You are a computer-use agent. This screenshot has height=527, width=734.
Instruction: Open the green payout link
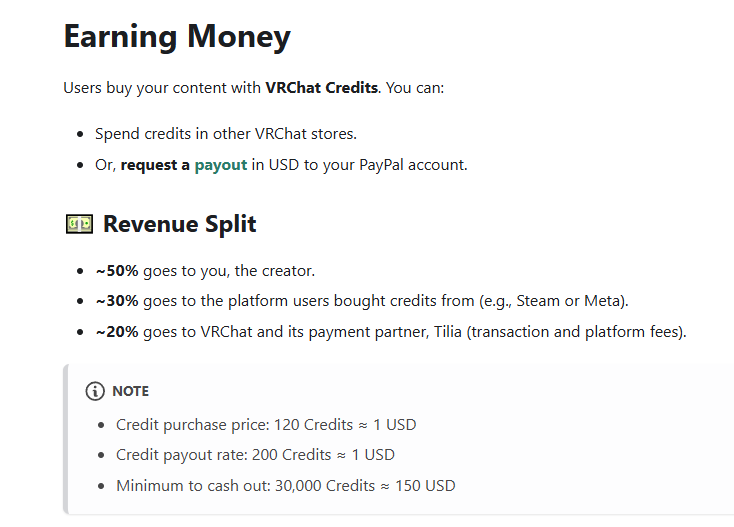(x=220, y=165)
